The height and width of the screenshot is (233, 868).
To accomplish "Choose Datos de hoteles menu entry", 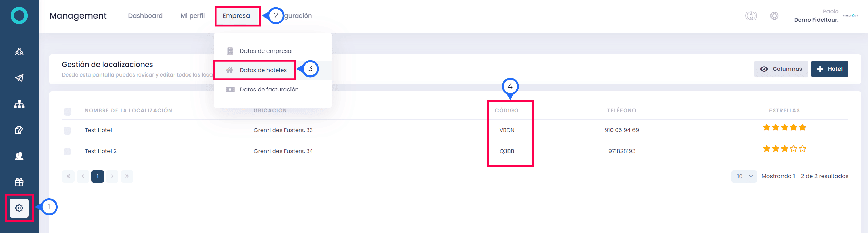I will [x=263, y=70].
